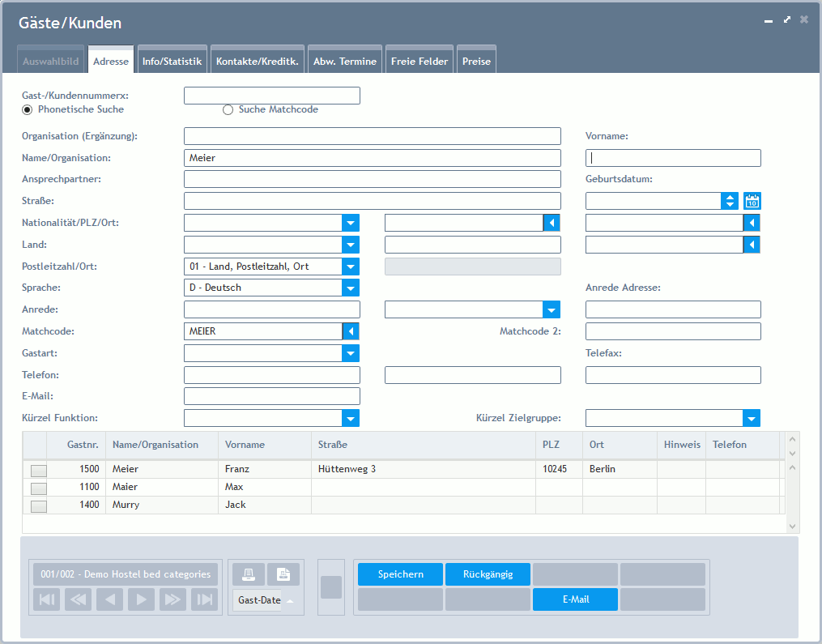The image size is (822, 644).
Task: Open the Abw. Termine tab
Action: click(345, 61)
